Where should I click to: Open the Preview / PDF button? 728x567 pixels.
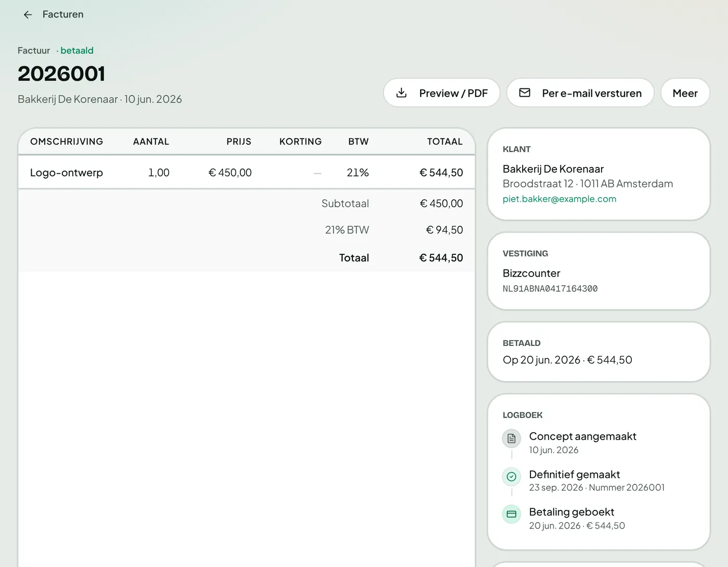441,93
